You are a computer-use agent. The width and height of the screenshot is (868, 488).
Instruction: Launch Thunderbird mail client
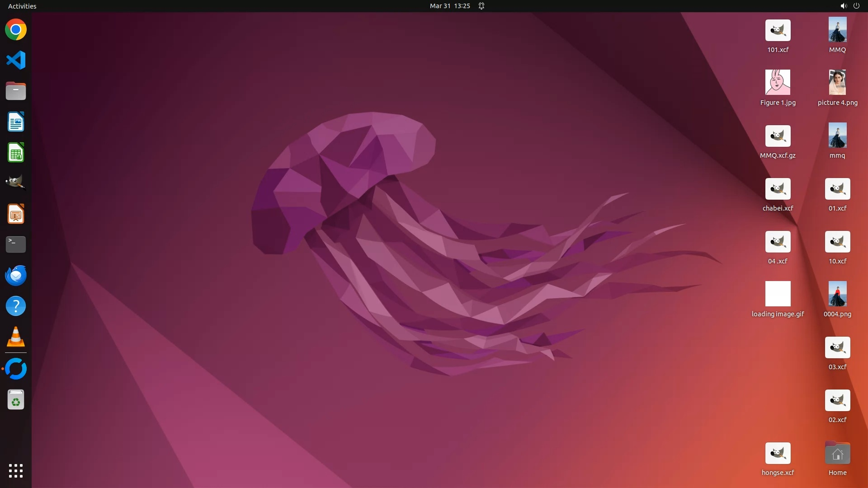(x=16, y=275)
